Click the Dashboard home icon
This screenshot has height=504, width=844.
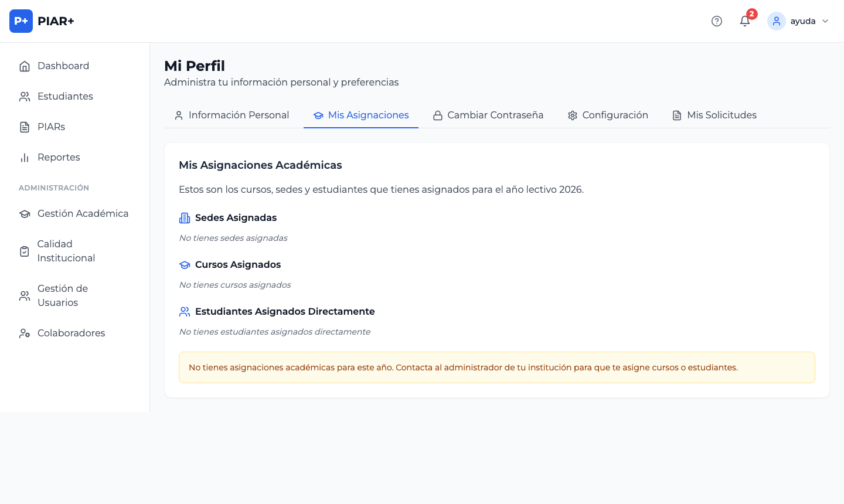click(x=25, y=66)
